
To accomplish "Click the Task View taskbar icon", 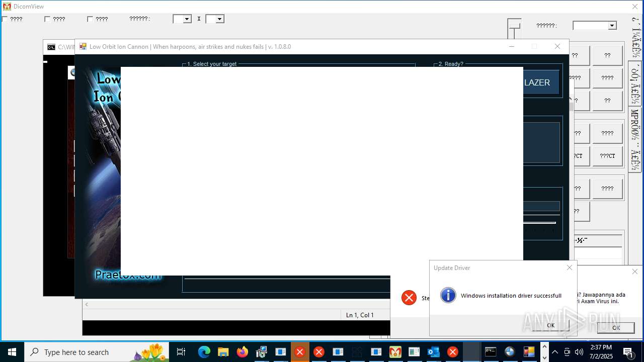I will coord(181,352).
